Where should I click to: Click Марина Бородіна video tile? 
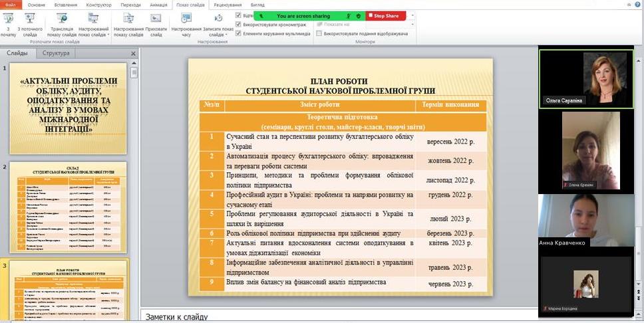(587, 285)
